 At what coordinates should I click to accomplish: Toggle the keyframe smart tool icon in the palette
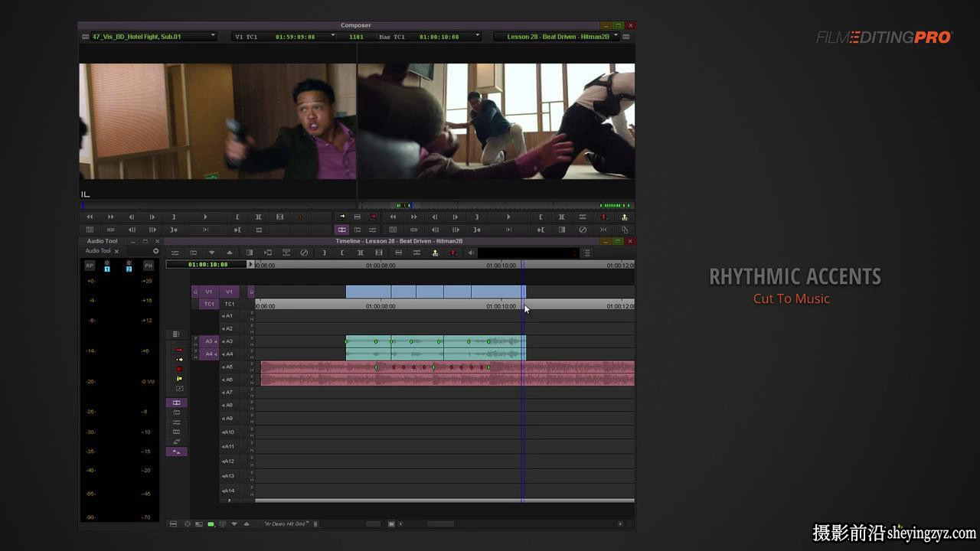(x=179, y=388)
